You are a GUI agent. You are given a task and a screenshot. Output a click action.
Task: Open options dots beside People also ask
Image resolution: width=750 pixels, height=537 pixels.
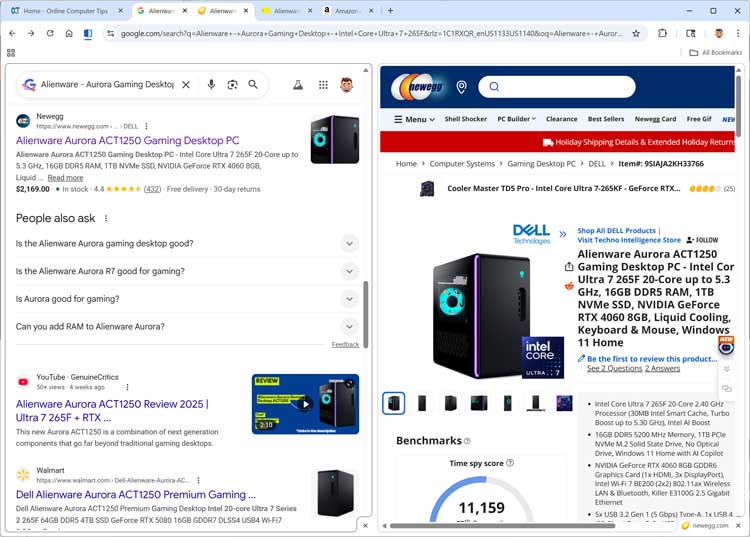point(106,219)
